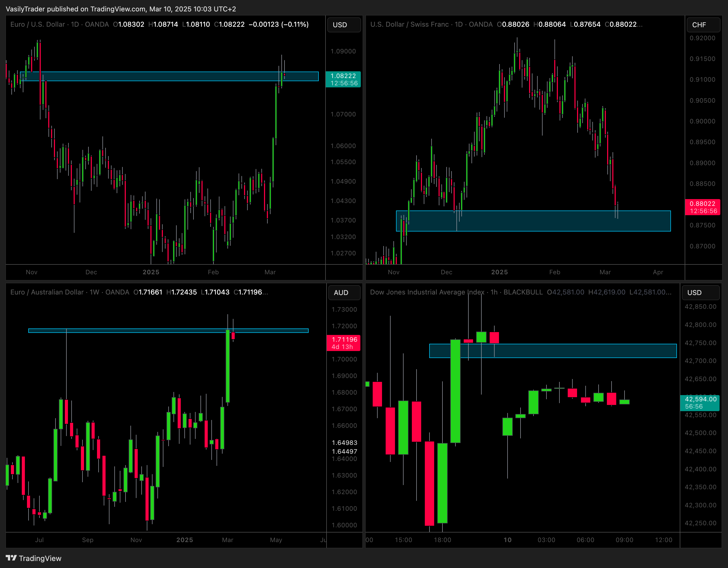The height and width of the screenshot is (568, 728).
Task: Click the EUR/USD open value 1.08302
Action: coord(131,24)
